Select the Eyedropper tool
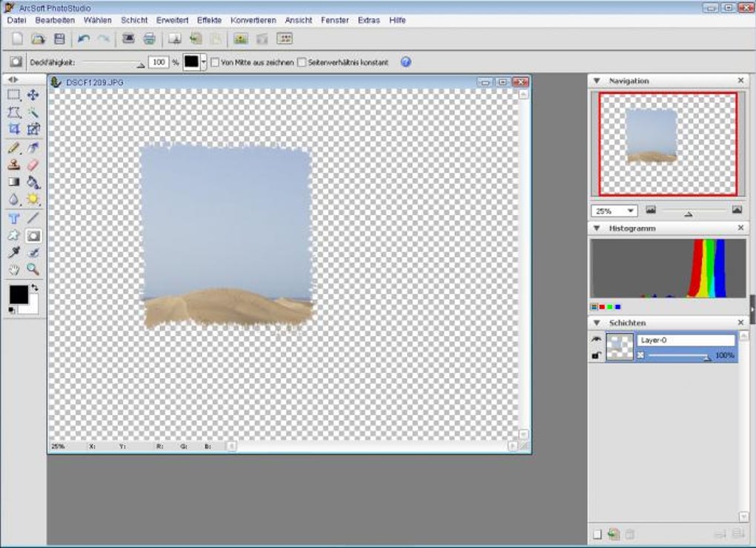The image size is (756, 548). coord(14,252)
